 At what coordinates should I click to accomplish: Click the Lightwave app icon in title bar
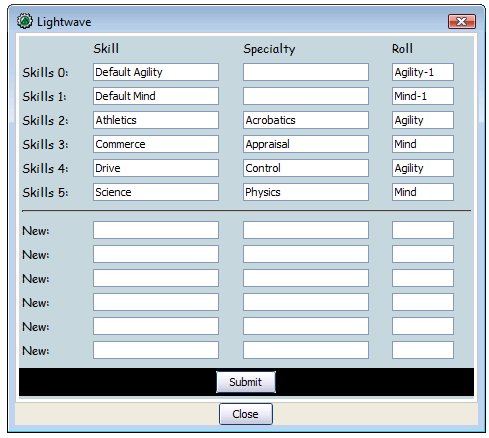coord(25,21)
